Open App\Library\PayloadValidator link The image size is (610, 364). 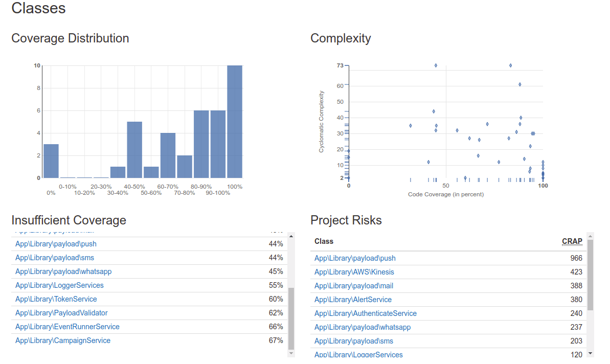61,313
